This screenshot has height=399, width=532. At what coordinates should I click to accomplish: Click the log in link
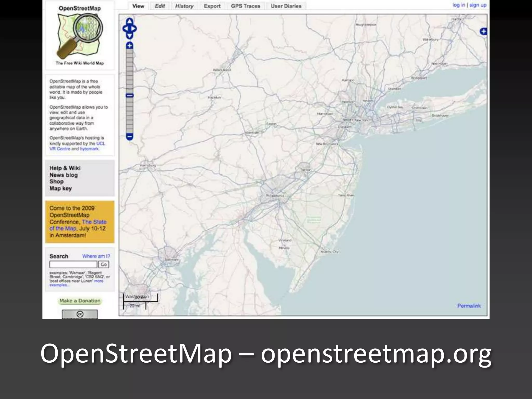(x=459, y=5)
